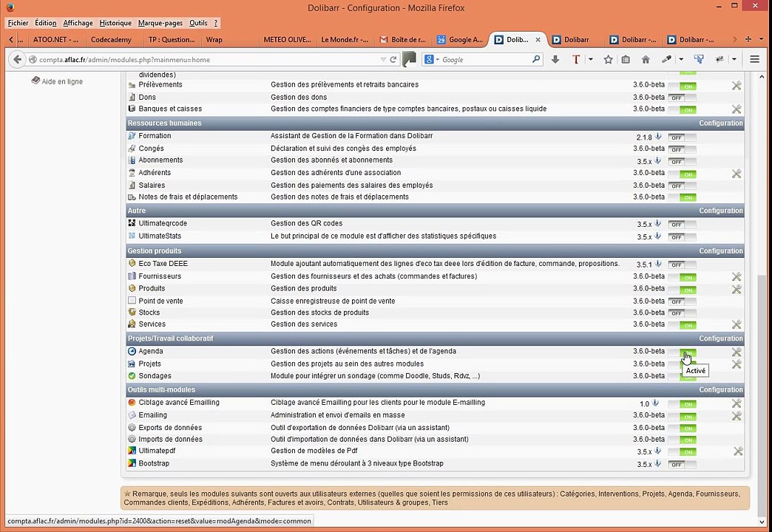
Task: Open dropdown arrow beside the eyedropper icon
Action: tap(681, 60)
